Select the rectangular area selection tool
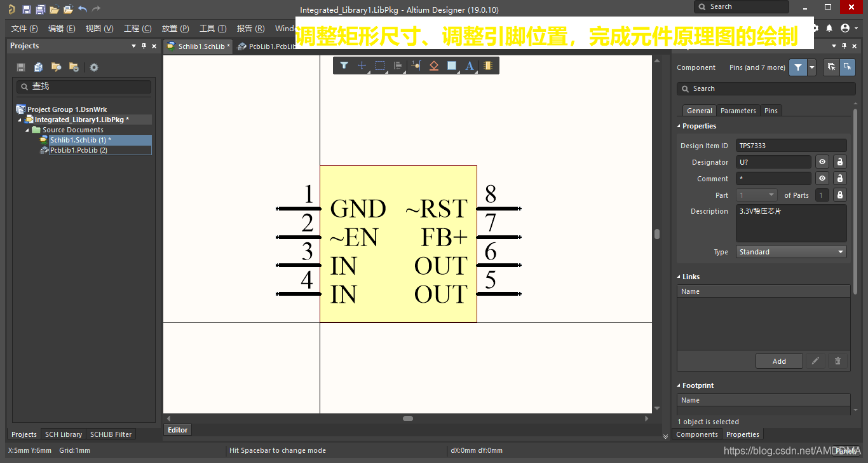 [x=380, y=66]
